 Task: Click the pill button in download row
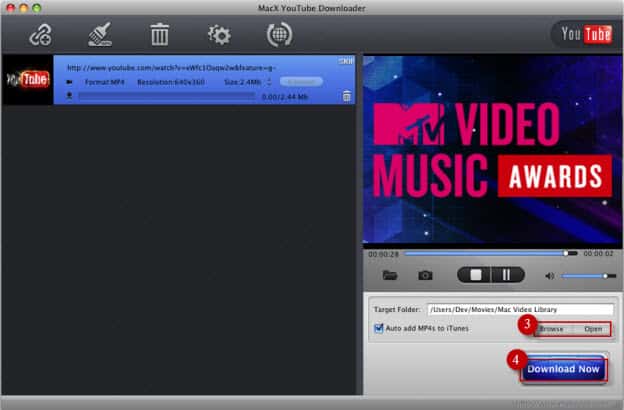(301, 82)
